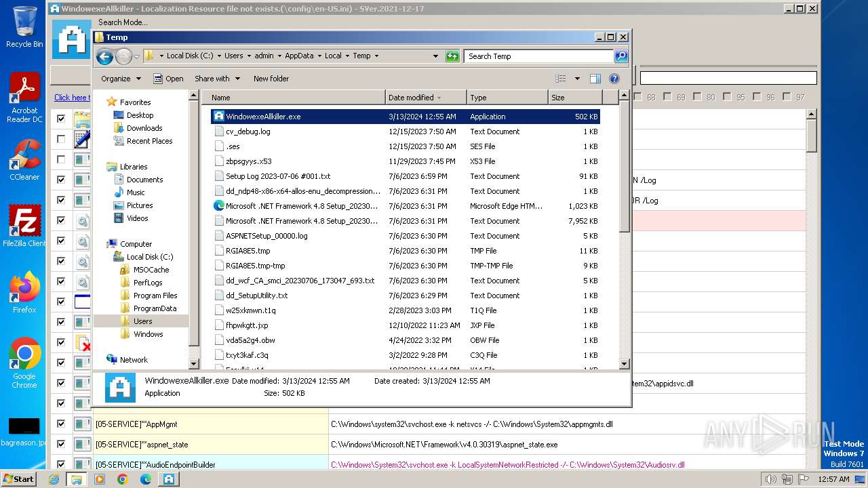Toggle checkbox labeled 69
Screen dimensions: 868x488
[667, 97]
